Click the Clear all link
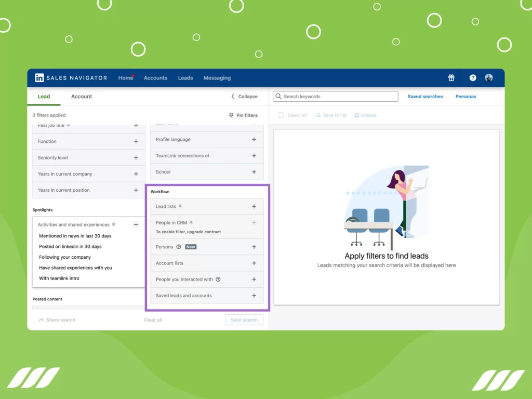The height and width of the screenshot is (399, 532). [x=152, y=320]
